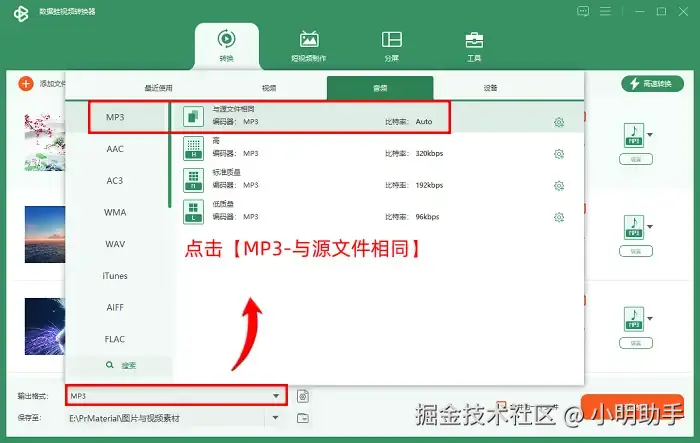The width and height of the screenshot is (700, 443).
Task: Open settings gear for 192kbps preset
Action: [559, 185]
